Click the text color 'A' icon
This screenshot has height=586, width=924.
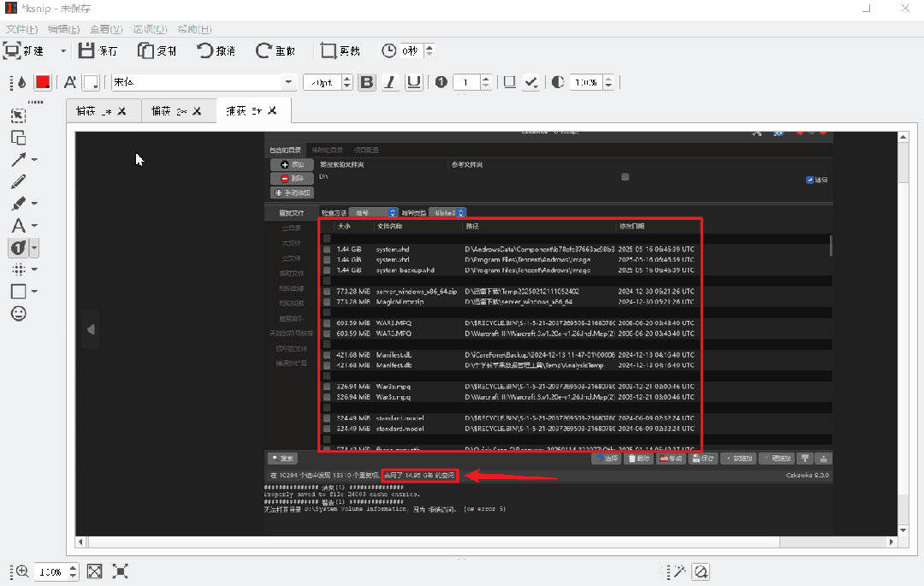[70, 82]
